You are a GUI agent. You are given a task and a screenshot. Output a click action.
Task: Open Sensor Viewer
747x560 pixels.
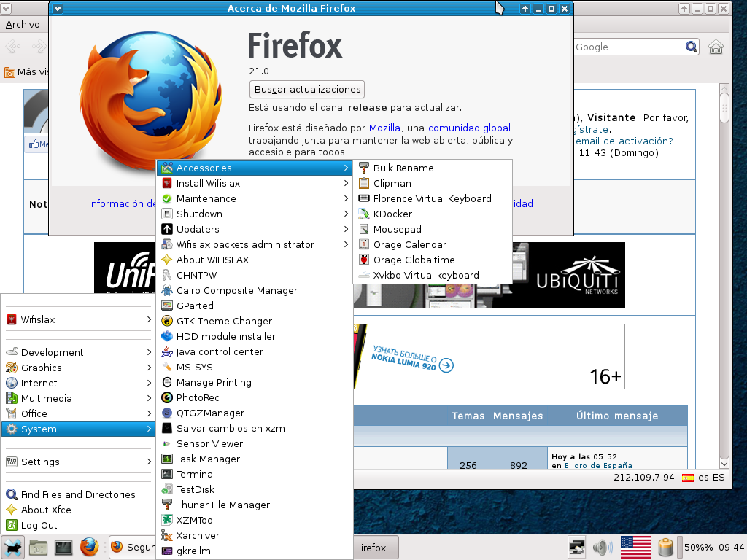(x=255, y=443)
